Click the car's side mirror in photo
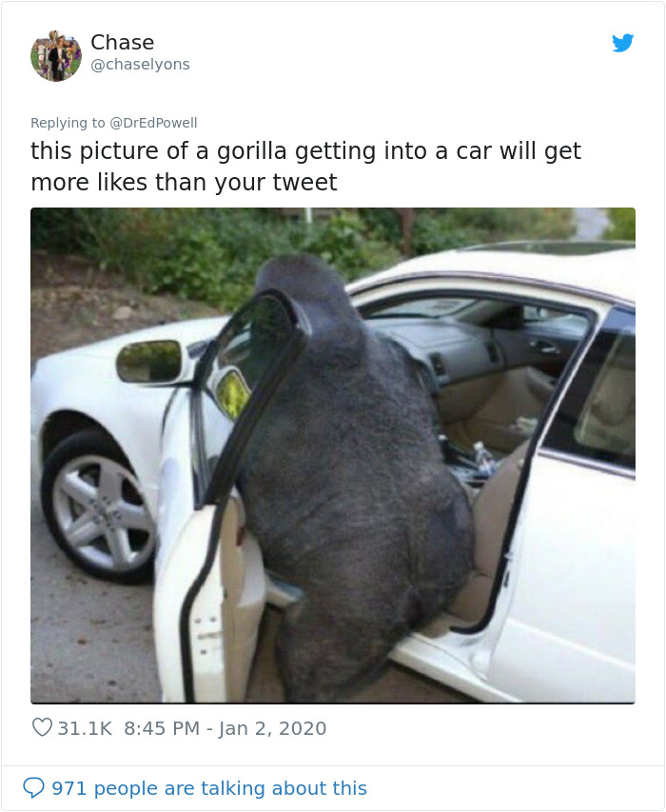The height and width of the screenshot is (812, 666). tap(150, 362)
